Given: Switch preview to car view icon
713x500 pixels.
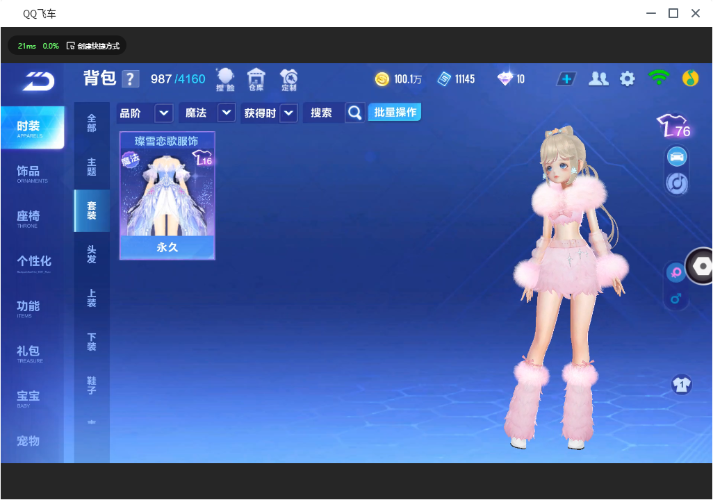Looking at the screenshot, I should (x=677, y=157).
